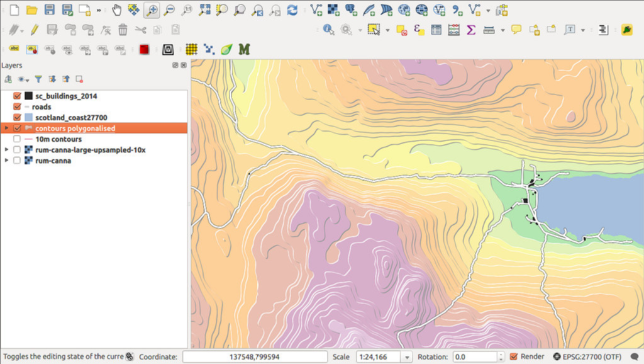This screenshot has width=644, height=364.
Task: Click the Zoom Out magnifier tool
Action: [x=169, y=10]
